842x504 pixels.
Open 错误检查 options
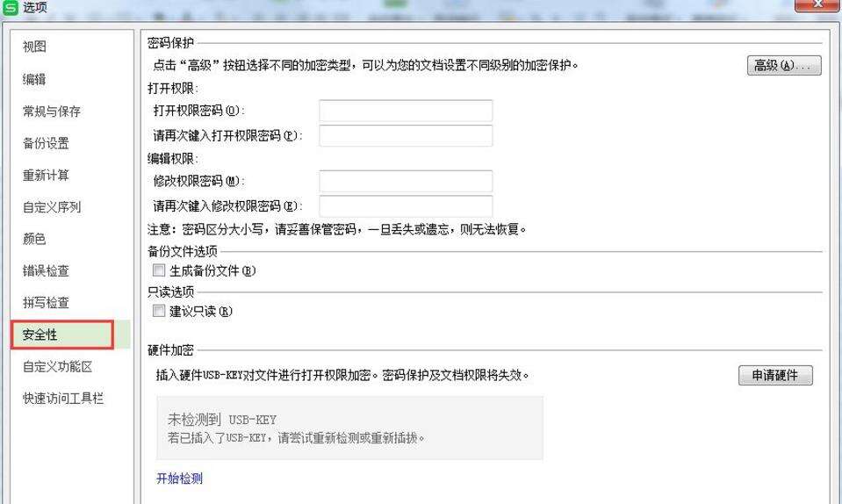click(46, 270)
